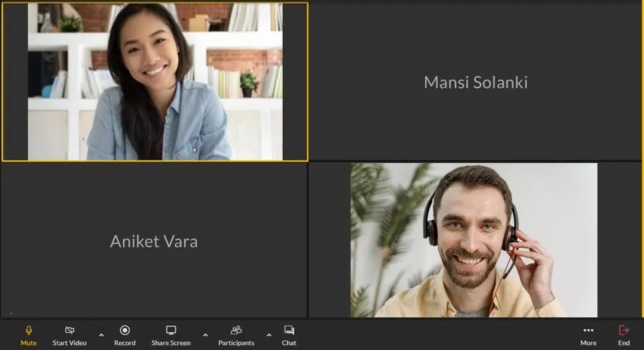This screenshot has width=644, height=350.
Task: Select the Mansi Solanki video tile
Action: click(475, 81)
